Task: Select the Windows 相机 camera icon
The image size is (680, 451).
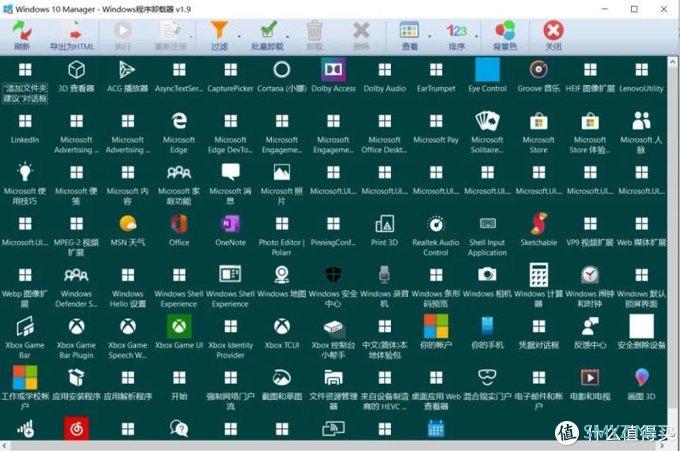Action: [487, 275]
